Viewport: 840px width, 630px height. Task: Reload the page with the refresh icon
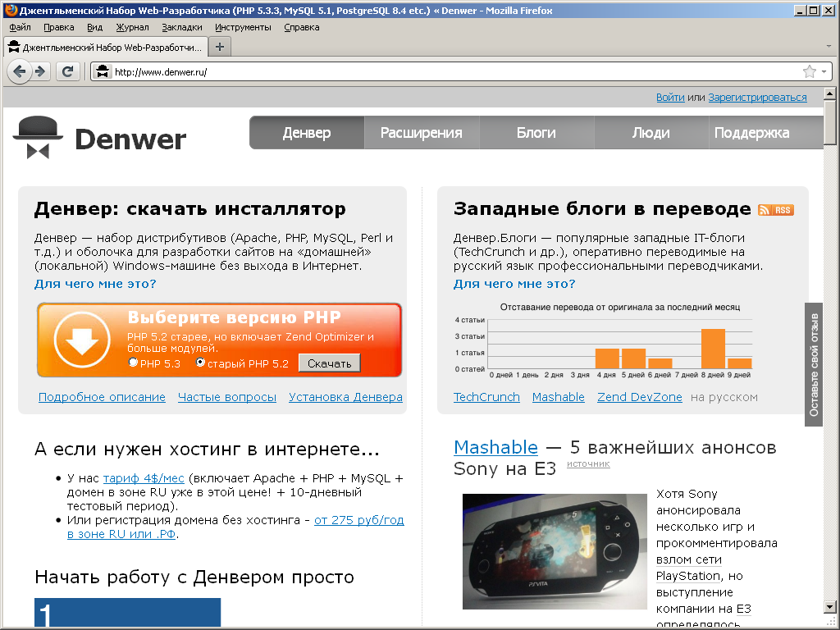67,71
